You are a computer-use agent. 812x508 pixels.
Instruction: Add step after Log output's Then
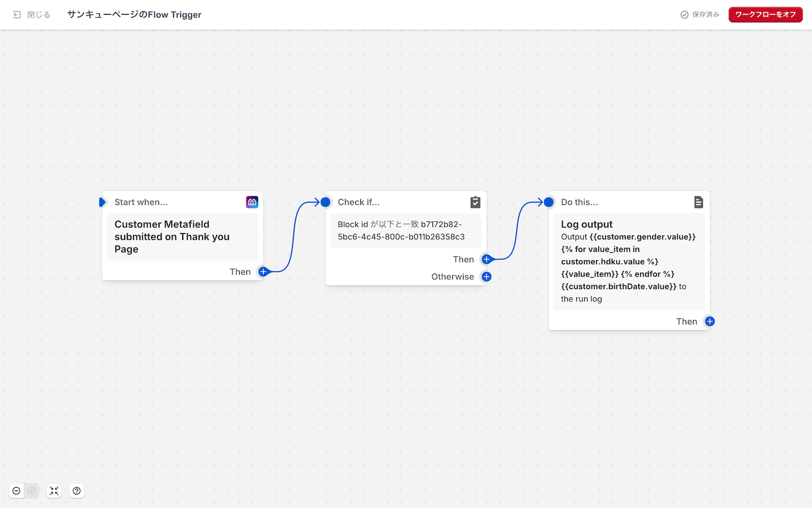click(x=710, y=321)
